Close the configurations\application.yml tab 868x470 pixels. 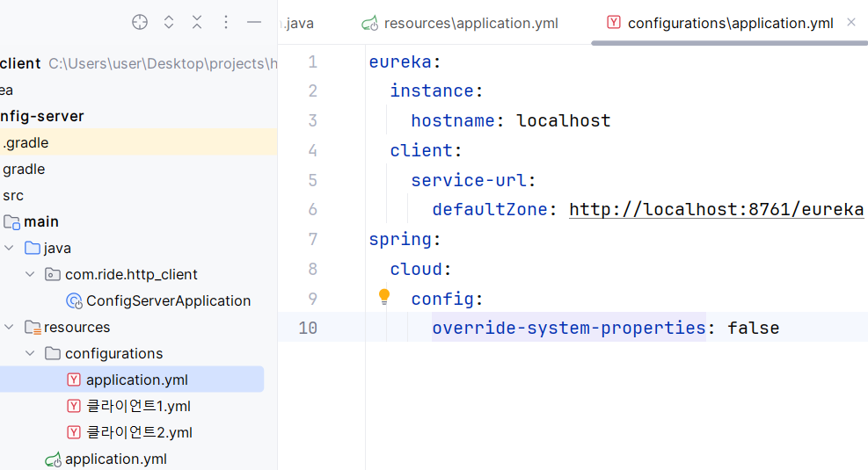(851, 22)
